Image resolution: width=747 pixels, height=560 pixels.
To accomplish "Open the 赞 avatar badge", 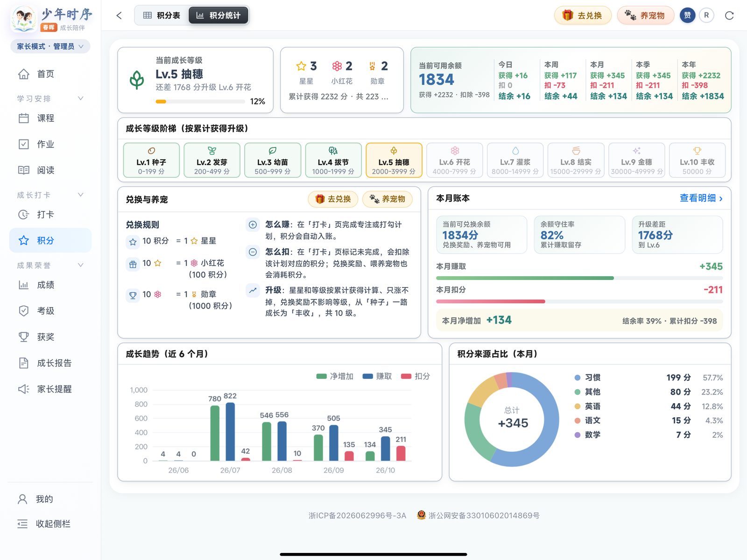I will [687, 15].
